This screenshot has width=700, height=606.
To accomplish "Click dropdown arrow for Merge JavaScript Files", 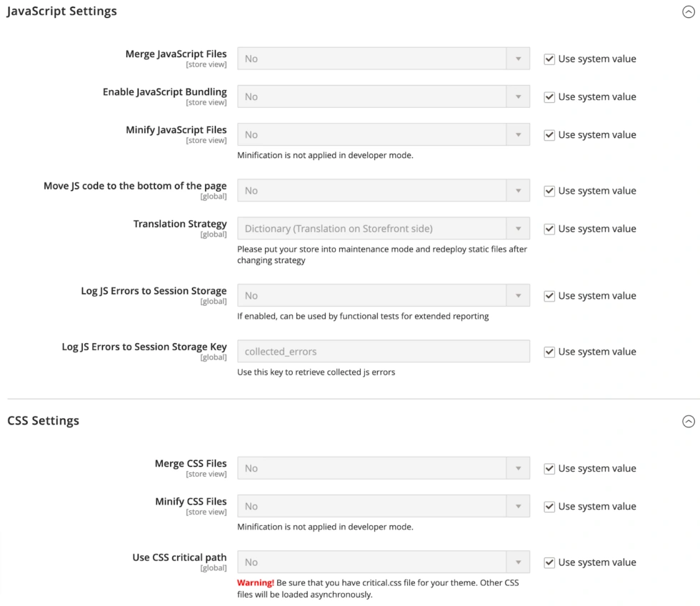I will tap(519, 59).
